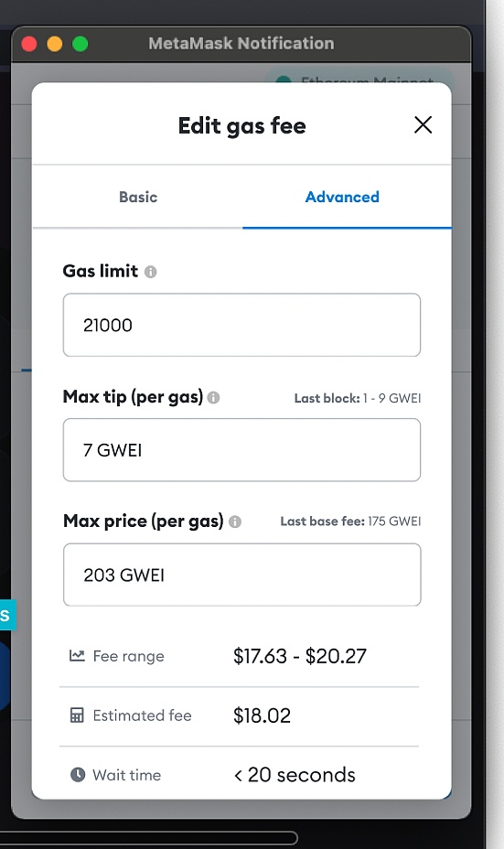
Task: Edit the Max price 203 GWEI field
Action: pyautogui.click(x=242, y=575)
